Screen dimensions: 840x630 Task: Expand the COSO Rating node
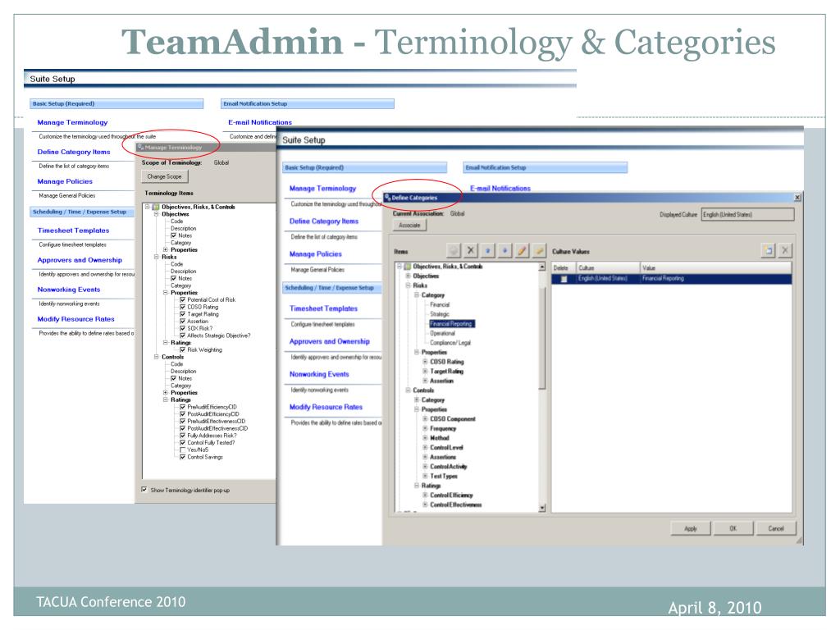(x=425, y=362)
